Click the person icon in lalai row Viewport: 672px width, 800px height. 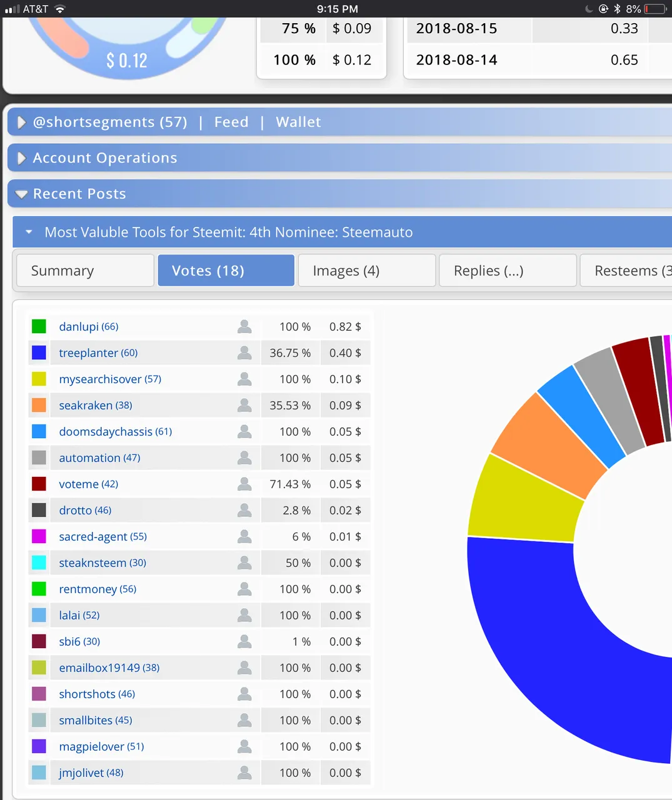[x=244, y=615]
